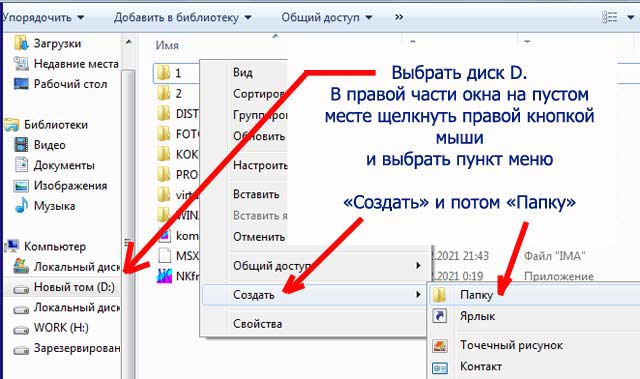Click the change view icon in toolbar
640x379 pixels.
tap(609, 17)
